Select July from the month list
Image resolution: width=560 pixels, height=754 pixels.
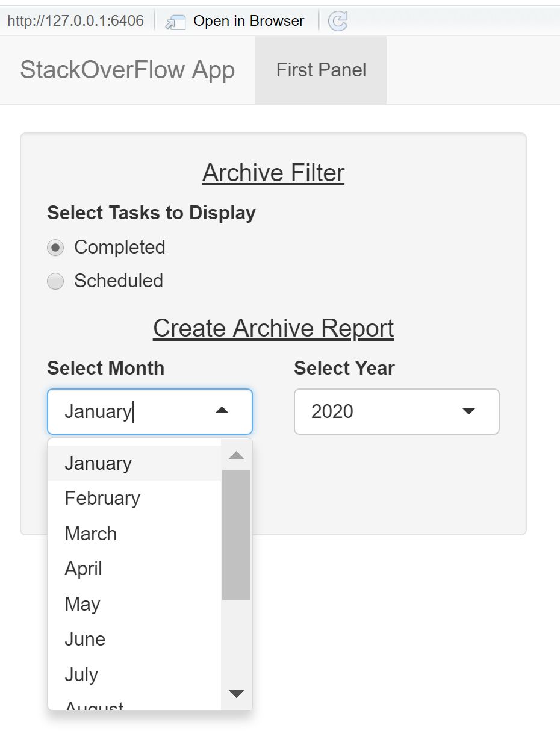point(81,675)
